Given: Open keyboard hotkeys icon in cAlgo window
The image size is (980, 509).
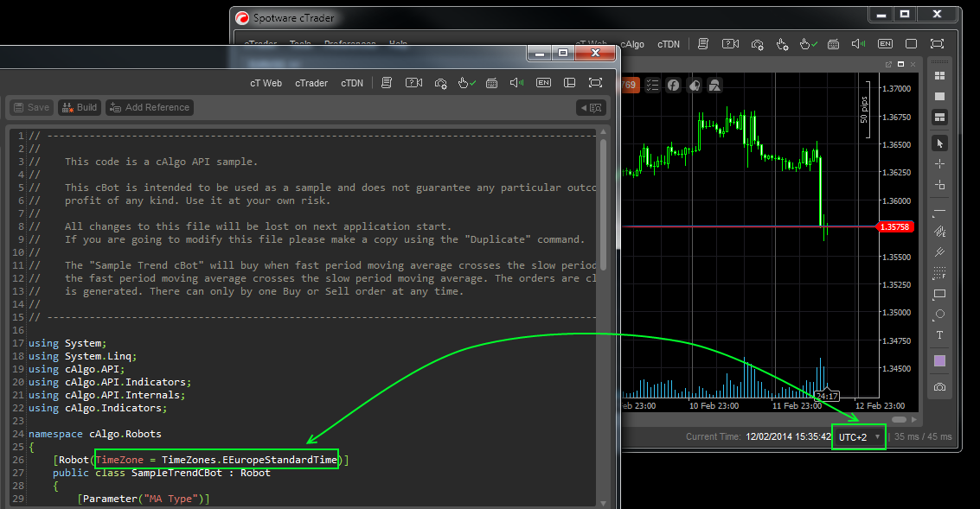Looking at the screenshot, I should click(x=492, y=83).
